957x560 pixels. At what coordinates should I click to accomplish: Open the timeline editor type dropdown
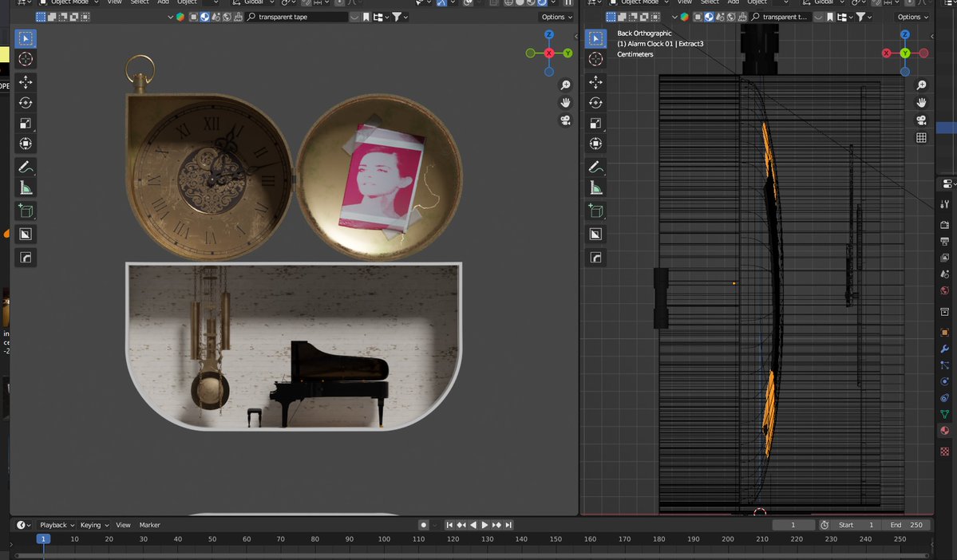(x=23, y=525)
